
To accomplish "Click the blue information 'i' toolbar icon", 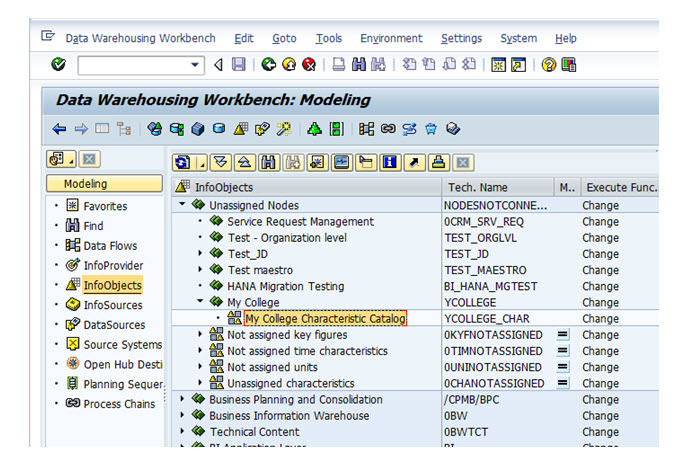I will click(390, 161).
